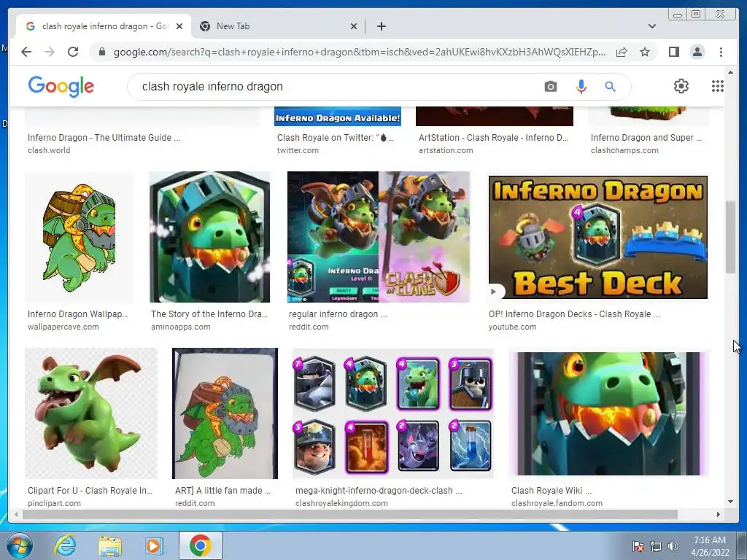Click the Google logo

(61, 86)
